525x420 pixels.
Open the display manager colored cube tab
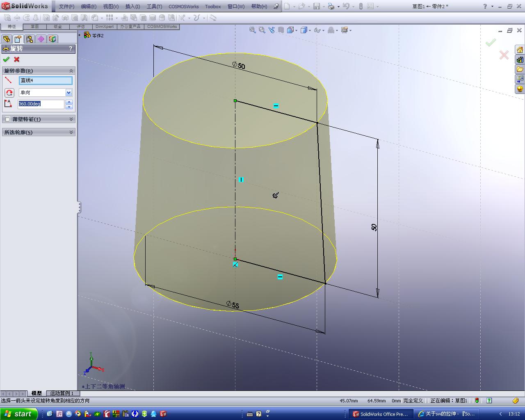tap(52, 39)
